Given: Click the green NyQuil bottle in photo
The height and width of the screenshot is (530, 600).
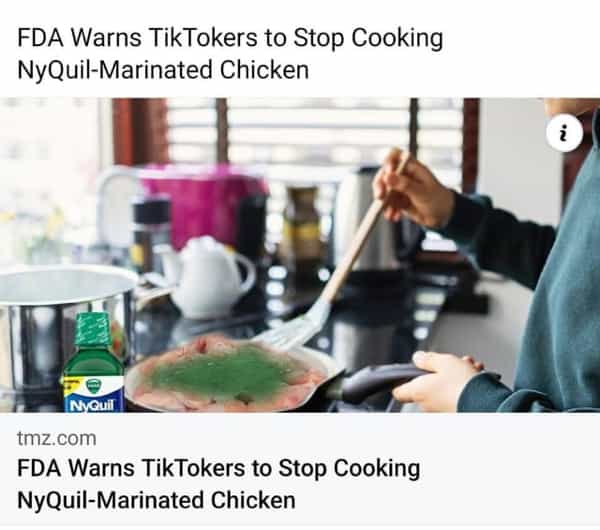Looking at the screenshot, I should pos(94,362).
